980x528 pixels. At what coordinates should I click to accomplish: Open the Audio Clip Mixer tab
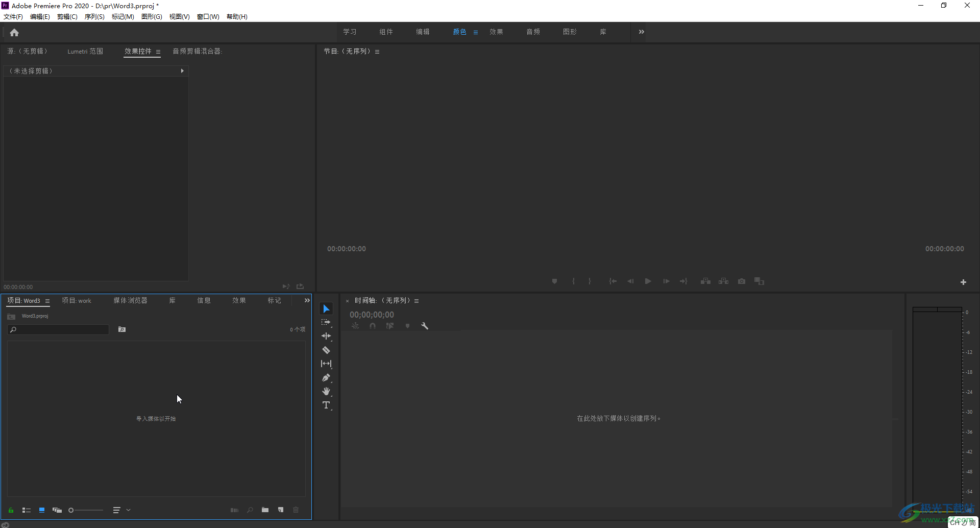(197, 51)
